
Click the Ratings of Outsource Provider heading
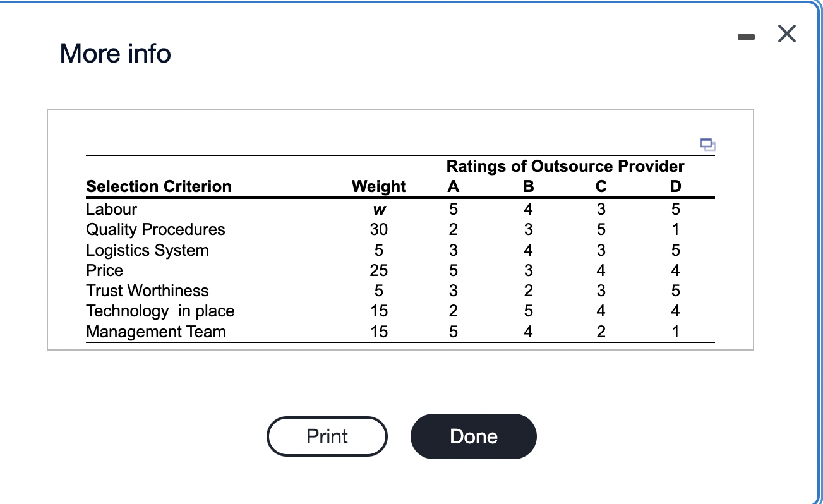(x=565, y=166)
